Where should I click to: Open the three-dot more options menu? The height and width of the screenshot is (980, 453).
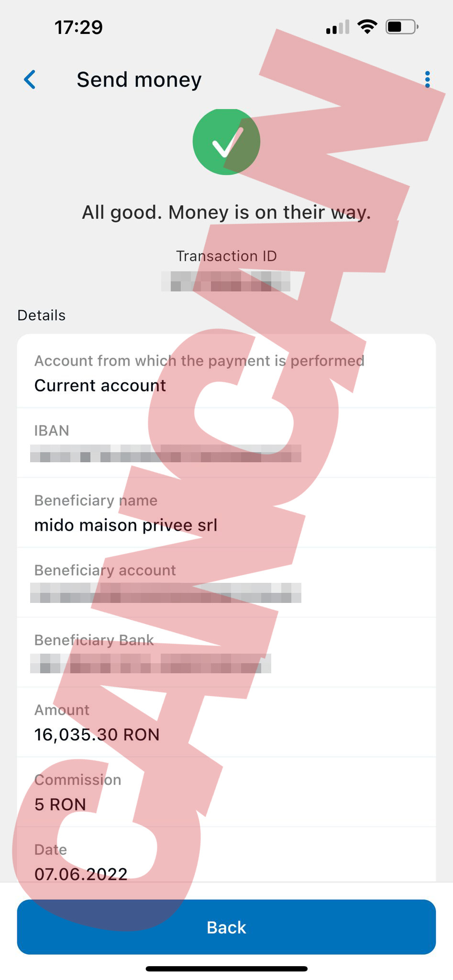[427, 79]
